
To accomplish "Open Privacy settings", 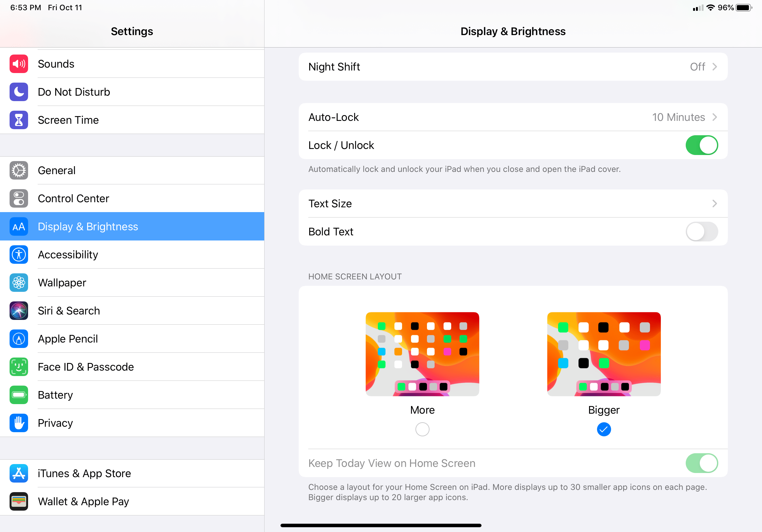I will click(x=56, y=423).
